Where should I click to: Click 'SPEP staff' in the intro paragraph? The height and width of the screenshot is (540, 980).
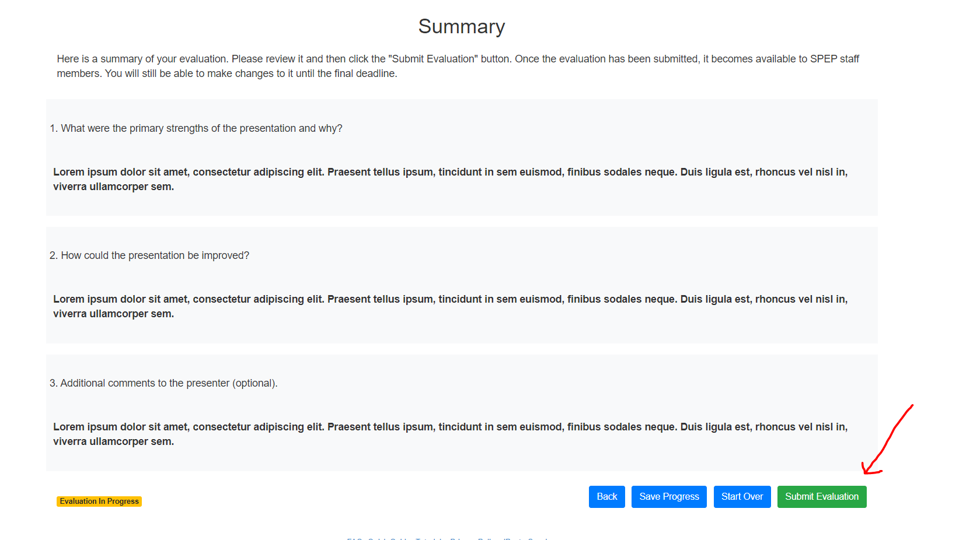pos(834,59)
